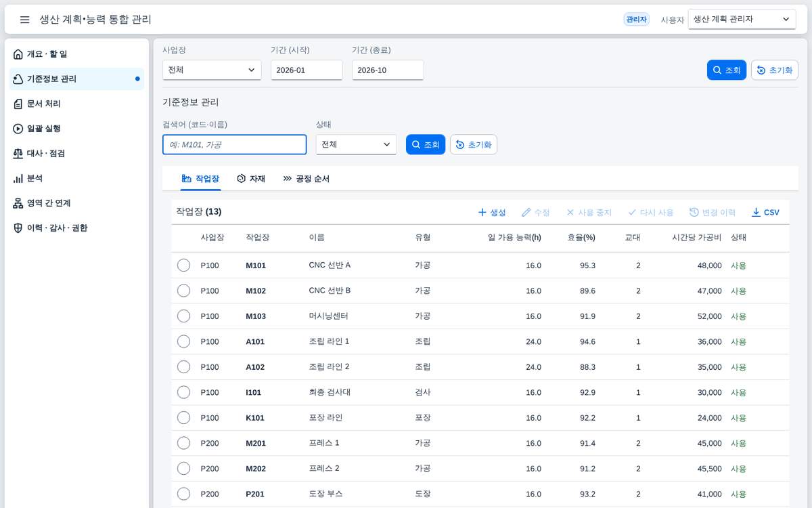Click the 수정 edit button
812x508 pixels.
pos(535,213)
